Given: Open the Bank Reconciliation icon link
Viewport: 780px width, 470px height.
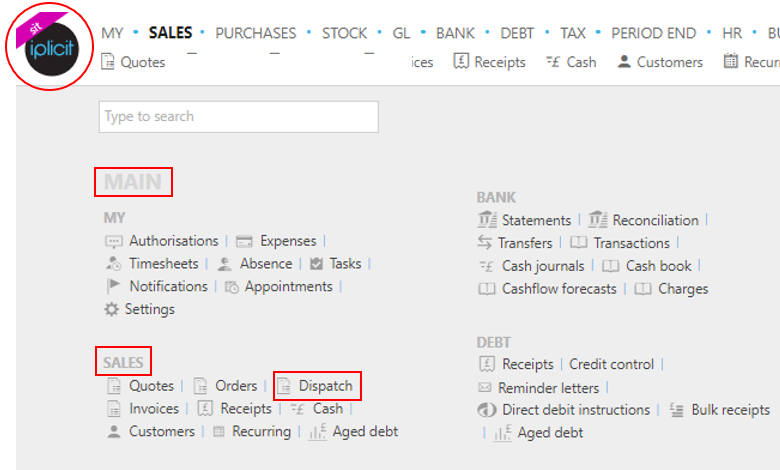Looking at the screenshot, I should (x=597, y=219).
